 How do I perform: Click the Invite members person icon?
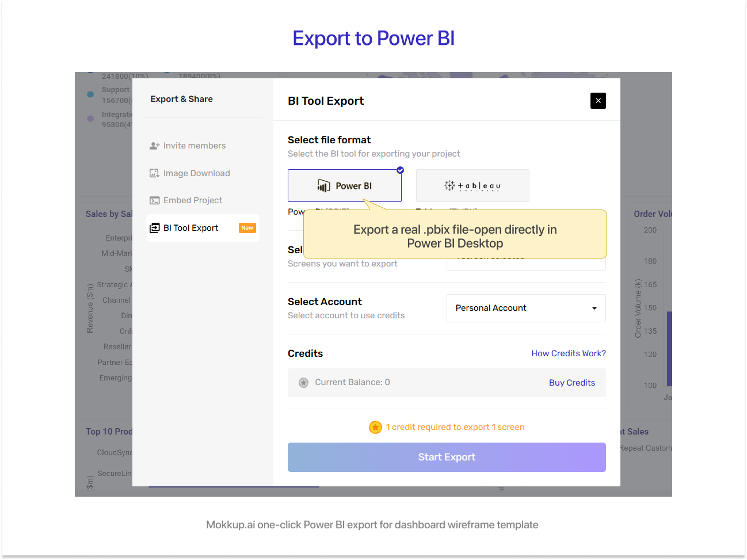pyautogui.click(x=154, y=146)
